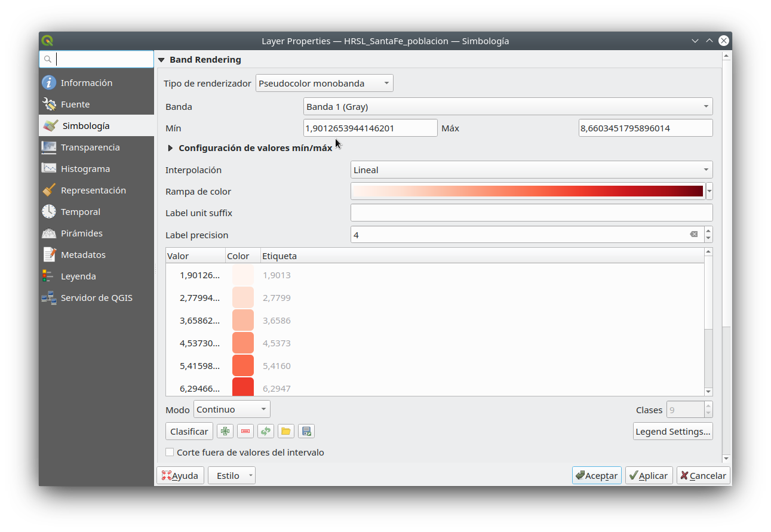Increase Label precision value
The height and width of the screenshot is (532, 771).
click(x=708, y=230)
